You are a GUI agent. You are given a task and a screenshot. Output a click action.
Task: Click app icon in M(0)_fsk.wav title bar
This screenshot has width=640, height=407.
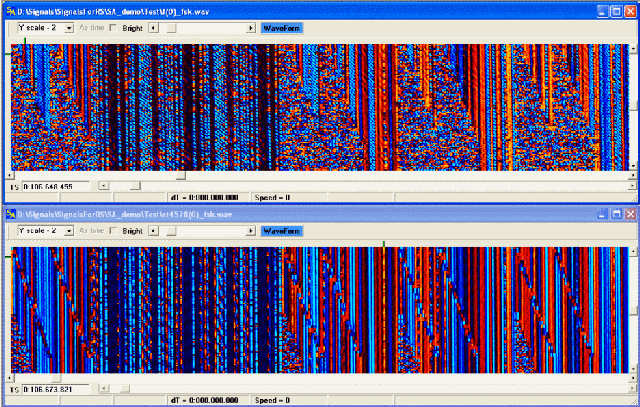click(x=7, y=10)
